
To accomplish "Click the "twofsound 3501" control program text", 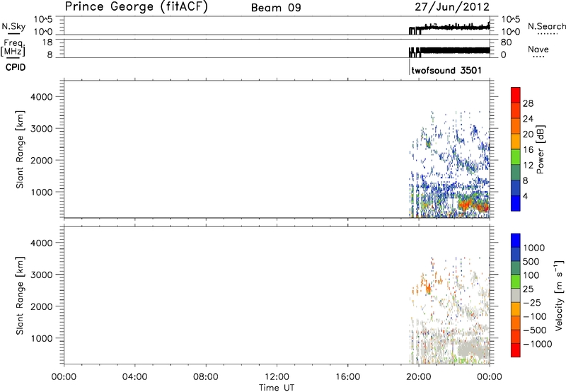I will tap(446, 70).
